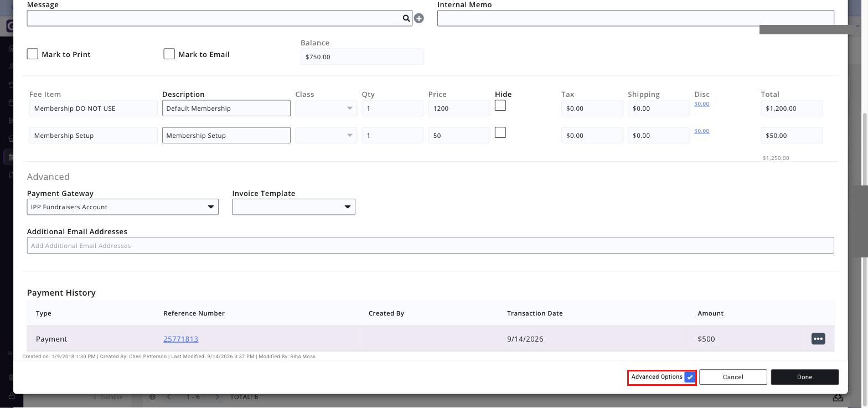Go to next page in background pager

(217, 397)
